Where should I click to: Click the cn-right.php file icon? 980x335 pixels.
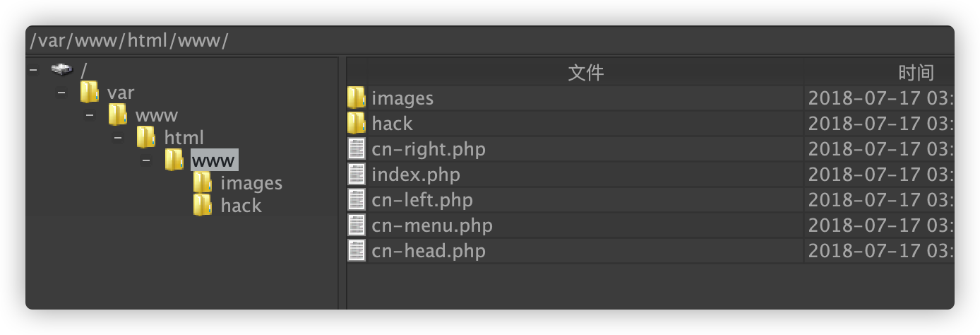tap(357, 148)
